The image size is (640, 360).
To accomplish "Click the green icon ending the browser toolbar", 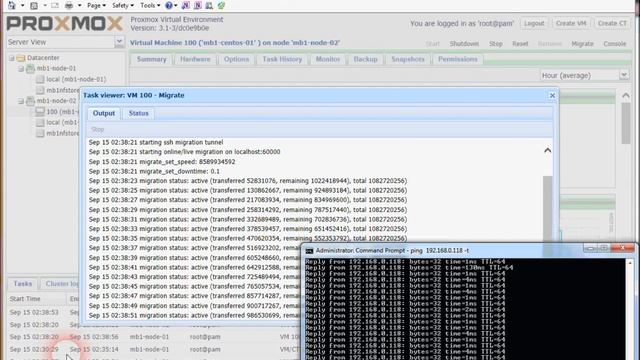I will pyautogui.click(x=221, y=5).
